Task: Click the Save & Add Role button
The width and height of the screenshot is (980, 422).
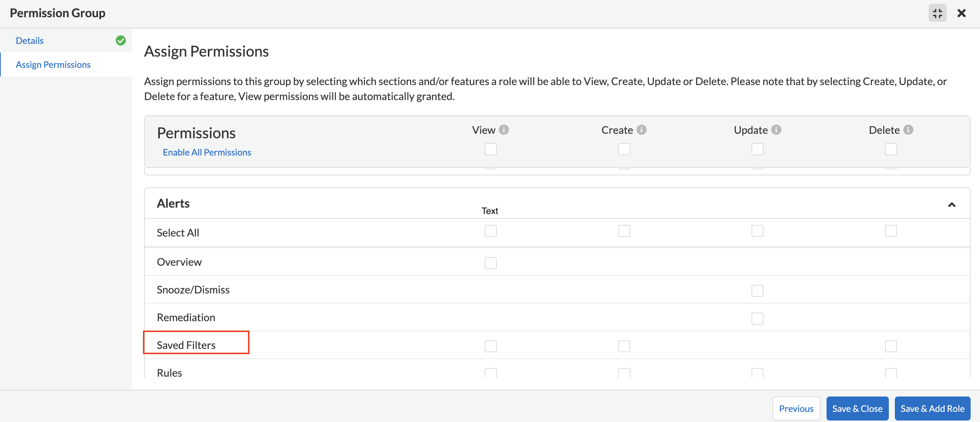Action: [x=932, y=409]
